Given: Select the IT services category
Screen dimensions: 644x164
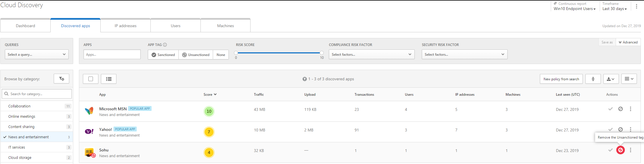Looking at the screenshot, I should (37, 147).
